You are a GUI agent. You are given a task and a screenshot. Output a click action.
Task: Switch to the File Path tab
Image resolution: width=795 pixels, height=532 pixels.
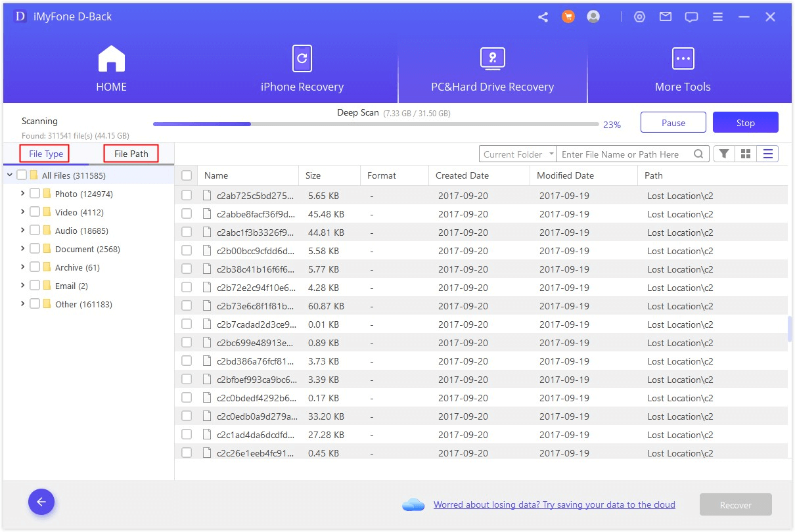[x=131, y=154]
